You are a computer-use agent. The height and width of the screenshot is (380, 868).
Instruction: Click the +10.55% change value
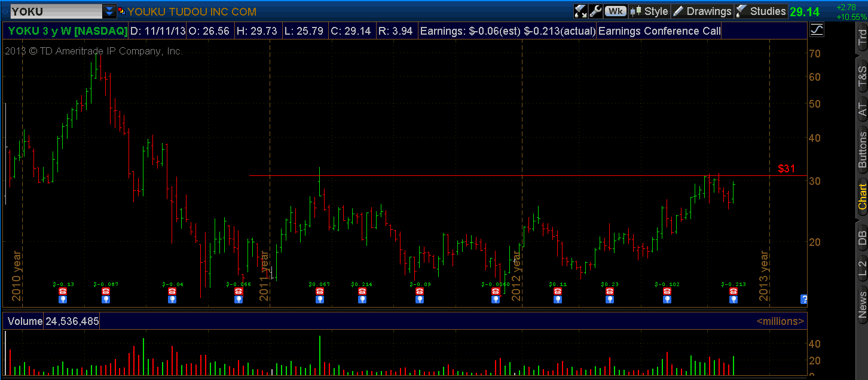click(x=851, y=17)
